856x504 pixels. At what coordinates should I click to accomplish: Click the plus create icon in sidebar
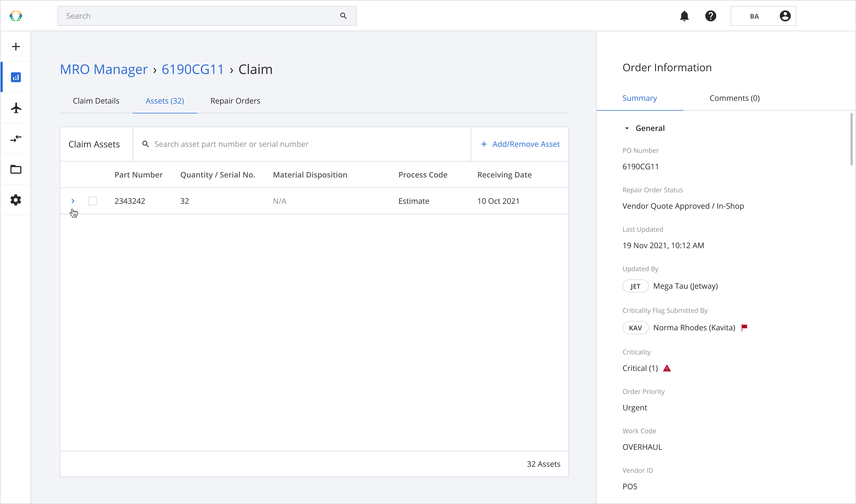point(16,47)
